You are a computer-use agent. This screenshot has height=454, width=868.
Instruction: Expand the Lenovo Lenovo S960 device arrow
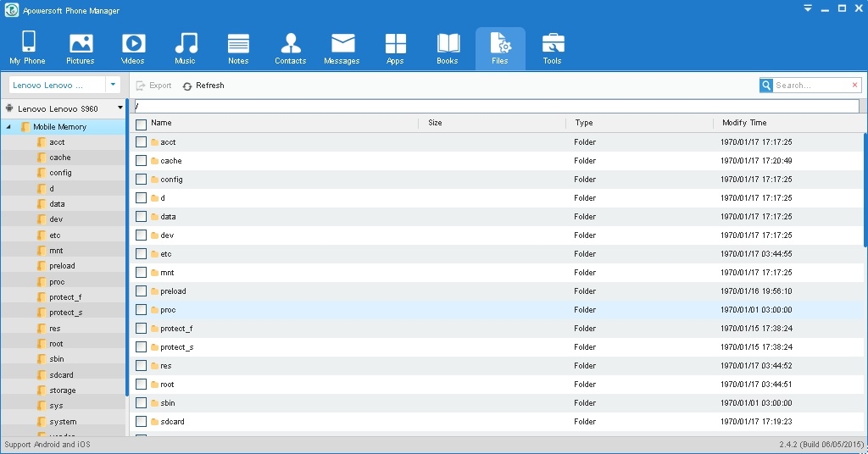[x=120, y=108]
